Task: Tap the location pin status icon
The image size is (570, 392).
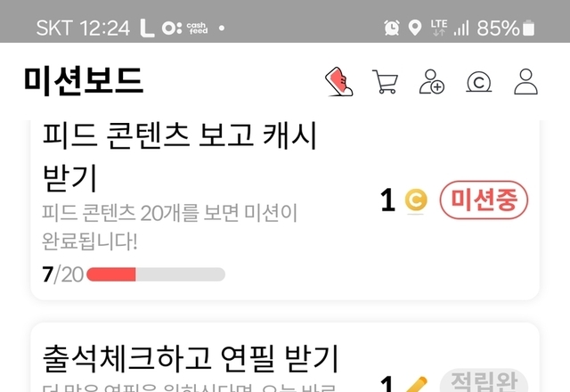Action: [x=415, y=28]
